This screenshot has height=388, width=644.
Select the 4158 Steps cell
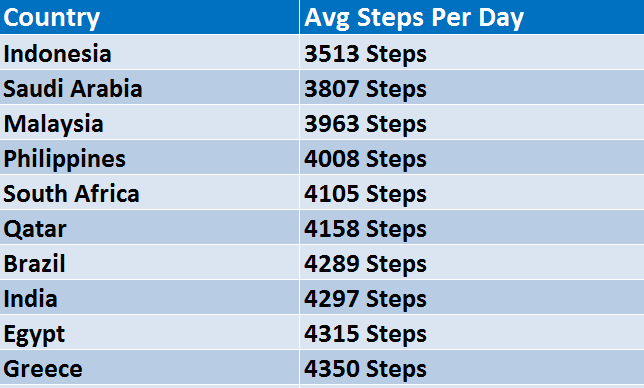point(472,227)
